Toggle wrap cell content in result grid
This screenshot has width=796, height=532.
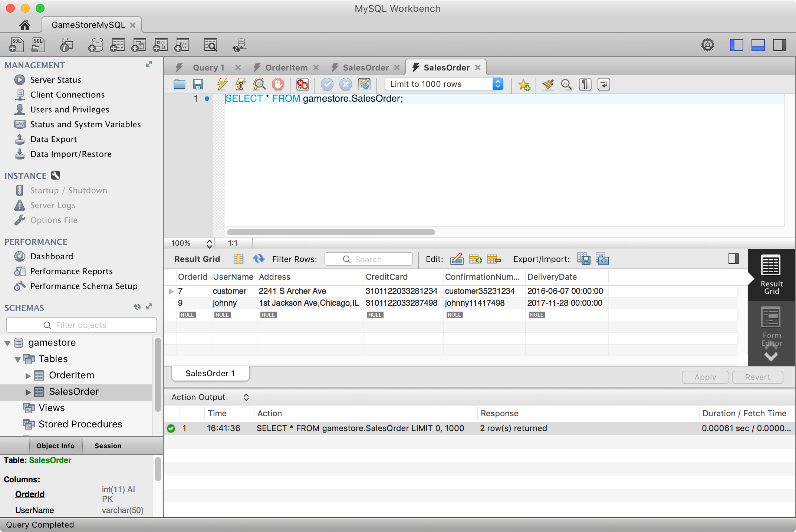[x=239, y=259]
